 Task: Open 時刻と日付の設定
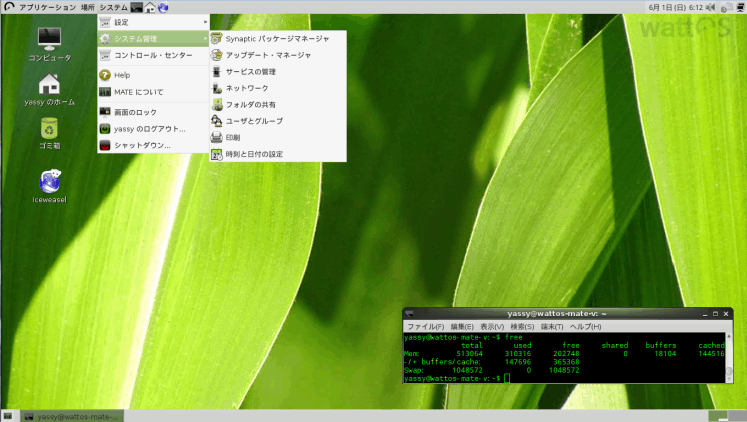coord(278,154)
